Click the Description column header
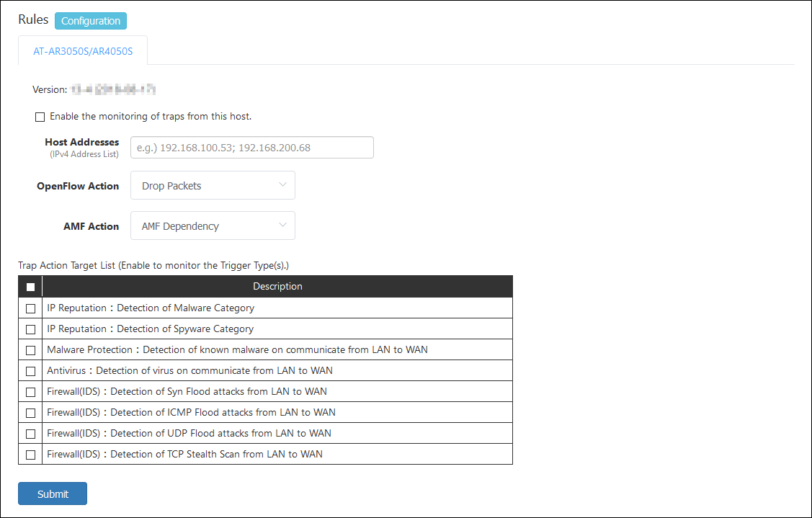 [x=277, y=287]
